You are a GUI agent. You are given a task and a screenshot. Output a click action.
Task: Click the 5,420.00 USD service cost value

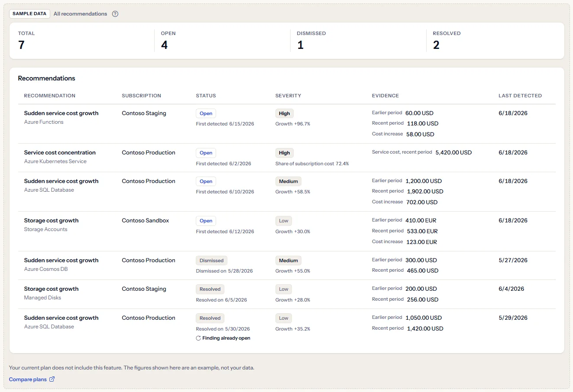453,152
